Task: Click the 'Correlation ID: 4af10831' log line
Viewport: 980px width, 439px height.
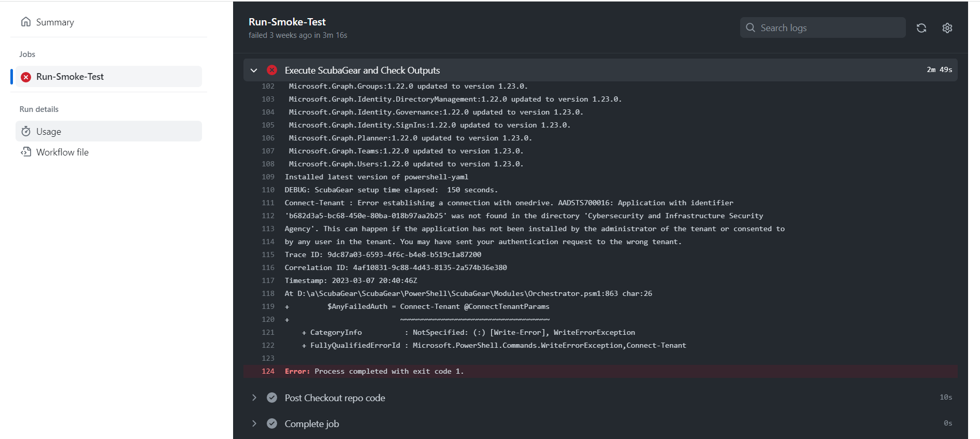Action: [x=396, y=267]
